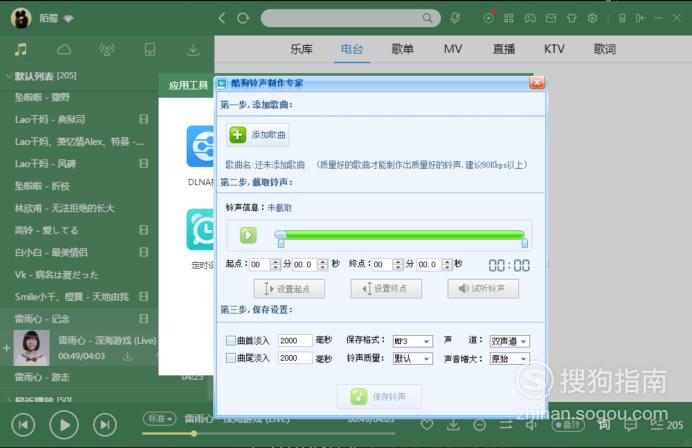Click the user avatar in top left
Screen dimensions: 692x448
21,19
